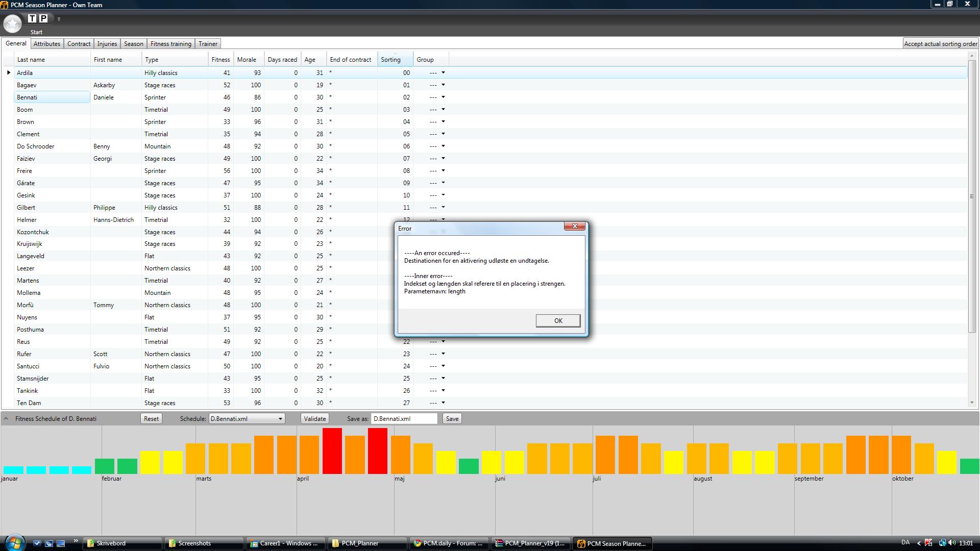Open the Group dropdown for Ardila
The image size is (980, 551).
coord(443,73)
